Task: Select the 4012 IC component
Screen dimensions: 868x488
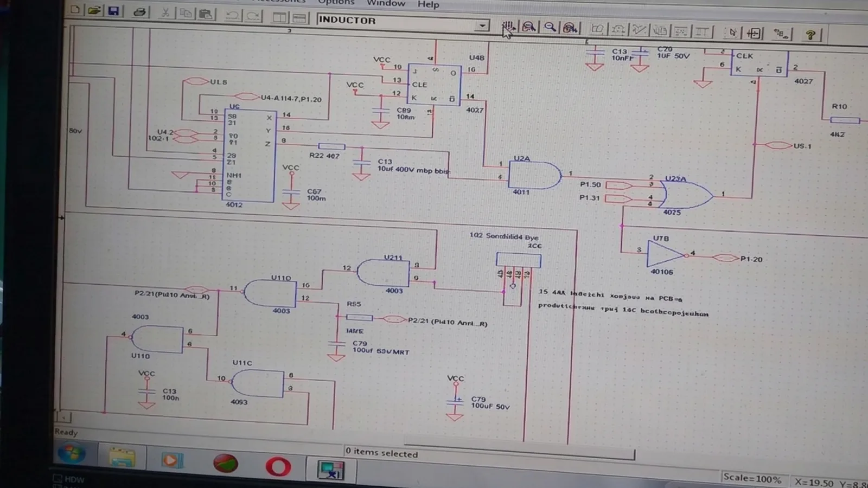Action: tap(250, 156)
